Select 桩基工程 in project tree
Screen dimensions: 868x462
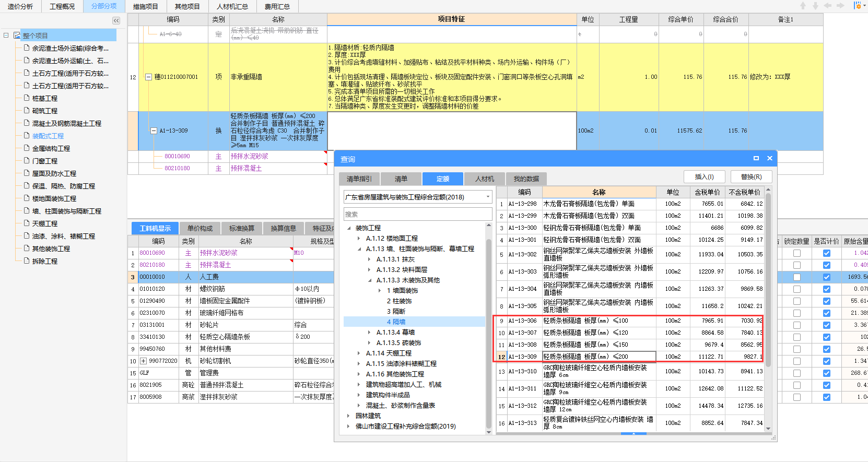point(45,98)
